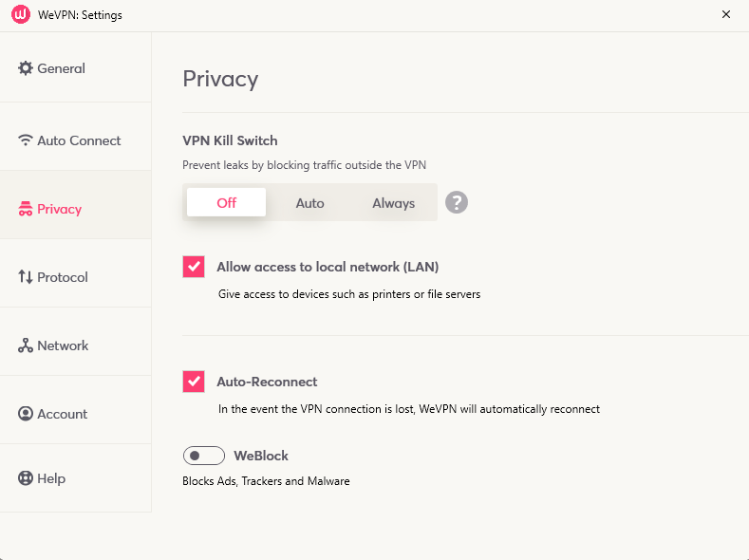This screenshot has height=560, width=749.
Task: Click 'Prevent leaks by blocking traffic' description
Action: point(305,165)
